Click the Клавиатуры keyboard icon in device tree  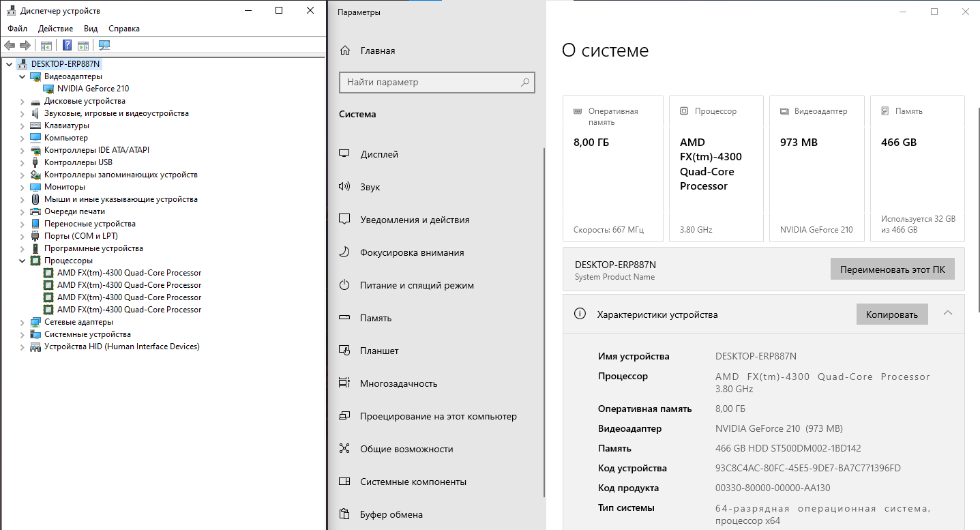[x=35, y=126]
